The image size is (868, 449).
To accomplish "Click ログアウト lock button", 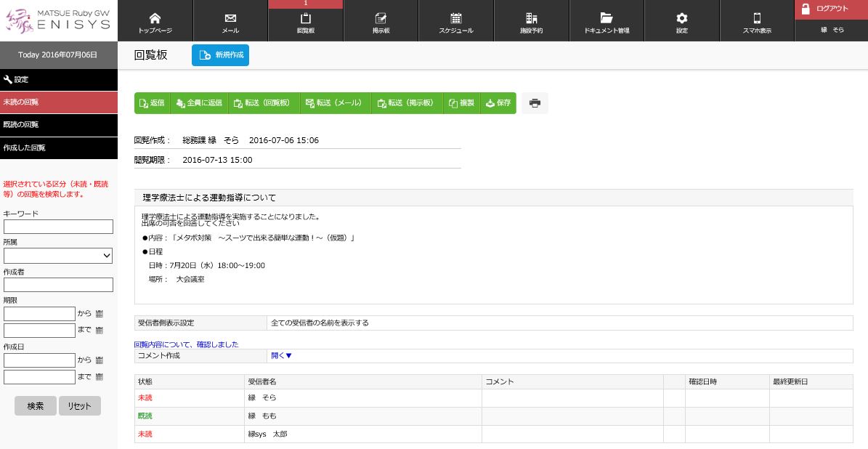I will 832,9.
